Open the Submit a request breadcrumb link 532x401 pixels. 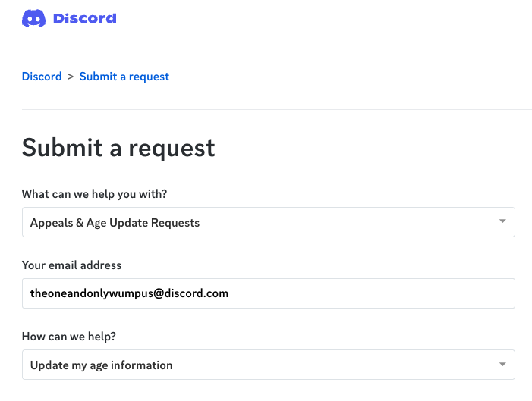click(x=124, y=77)
